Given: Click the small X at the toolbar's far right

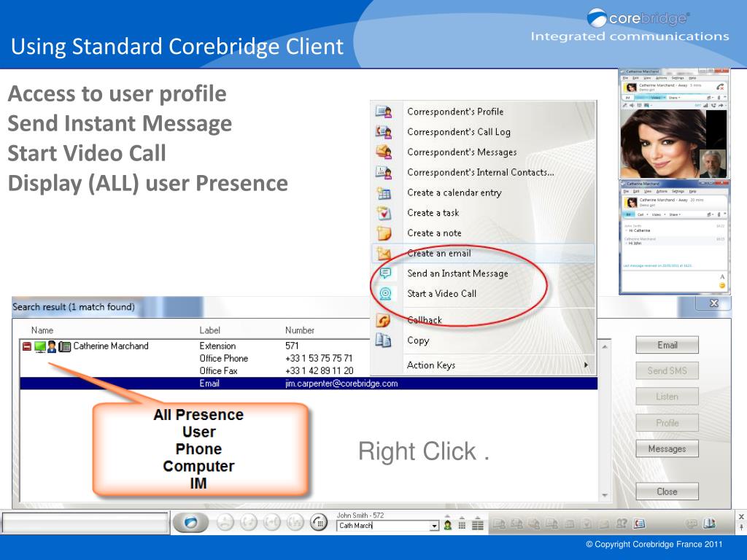Looking at the screenshot, I should coord(741,517).
